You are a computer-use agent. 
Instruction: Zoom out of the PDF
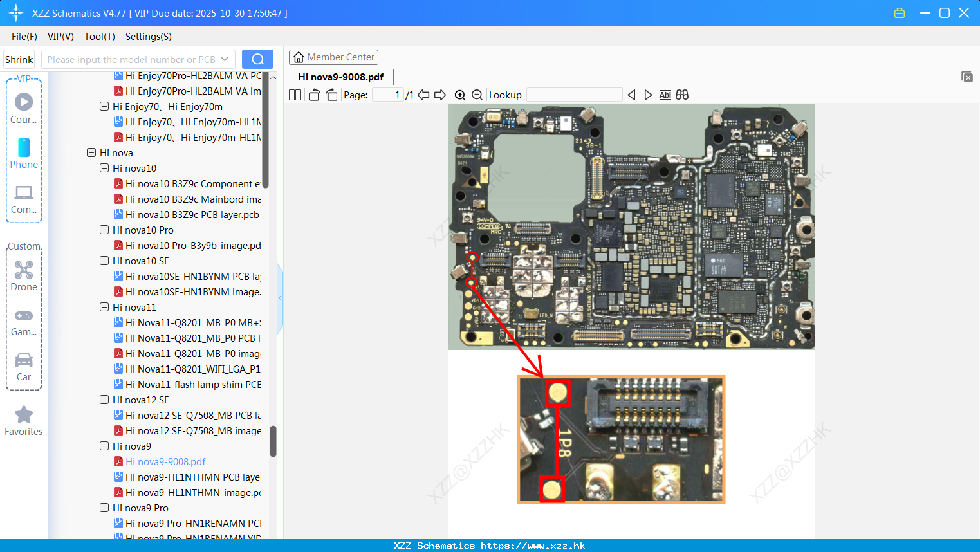click(477, 95)
